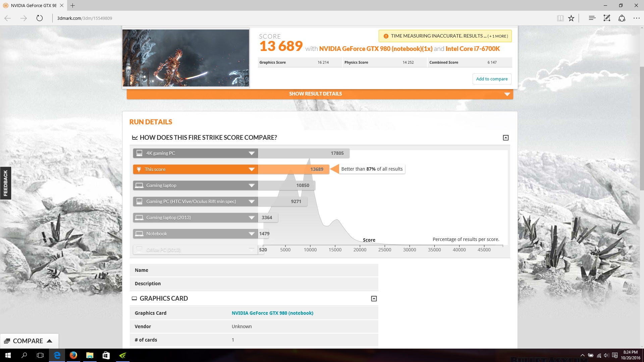Click the browser forward arrow

[x=23, y=18]
